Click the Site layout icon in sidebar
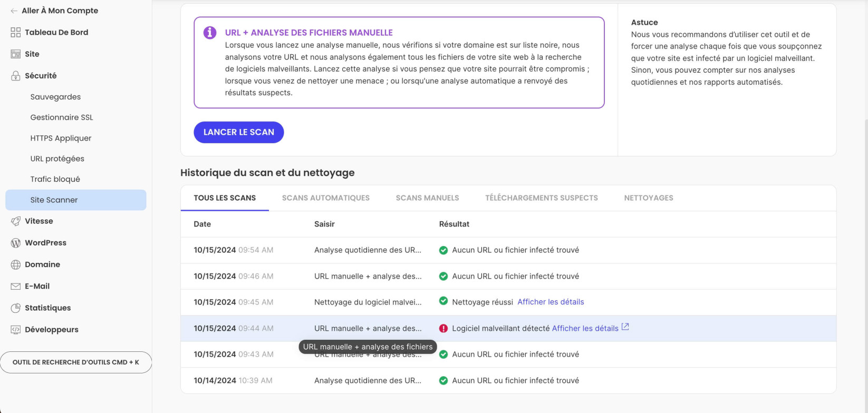Screen dimensions: 868x413 (x=16, y=54)
